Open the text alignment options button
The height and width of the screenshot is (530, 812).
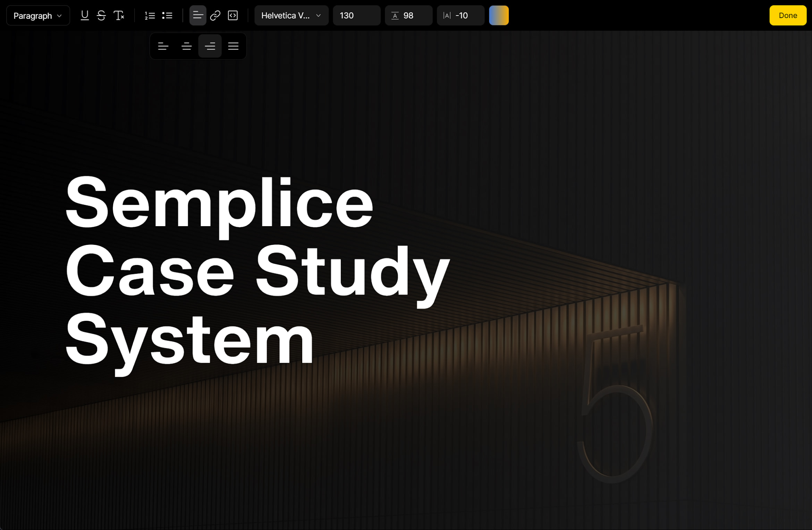click(198, 16)
